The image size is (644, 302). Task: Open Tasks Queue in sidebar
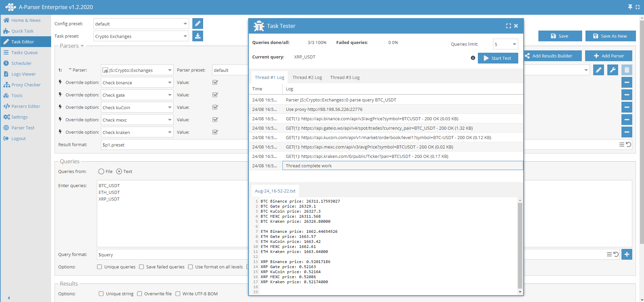pos(26,52)
